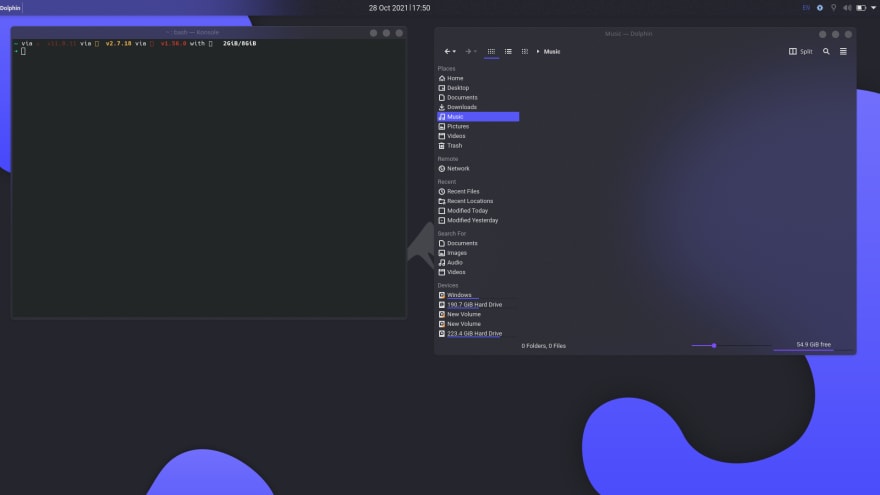Open the first New Volume device

coord(478,314)
